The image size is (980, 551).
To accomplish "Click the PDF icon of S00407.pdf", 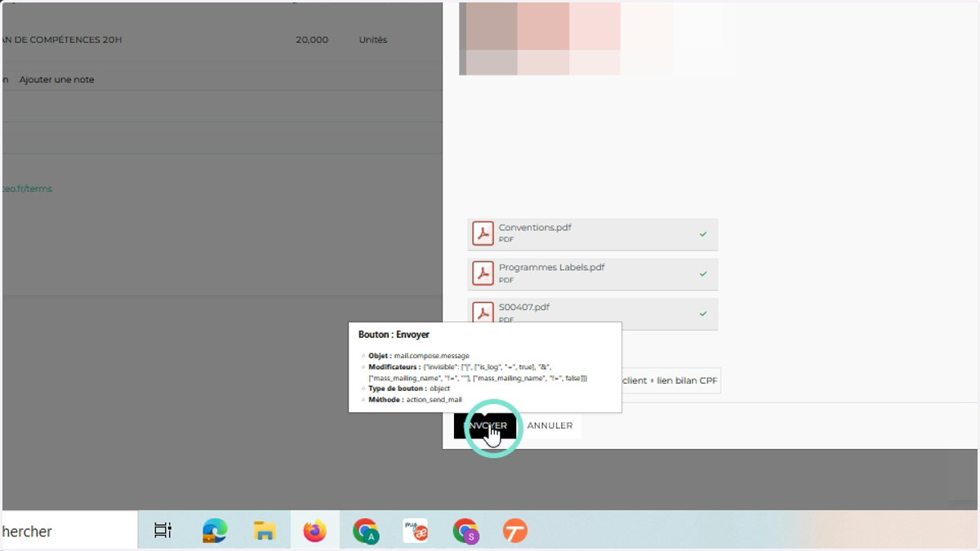I will tap(483, 313).
